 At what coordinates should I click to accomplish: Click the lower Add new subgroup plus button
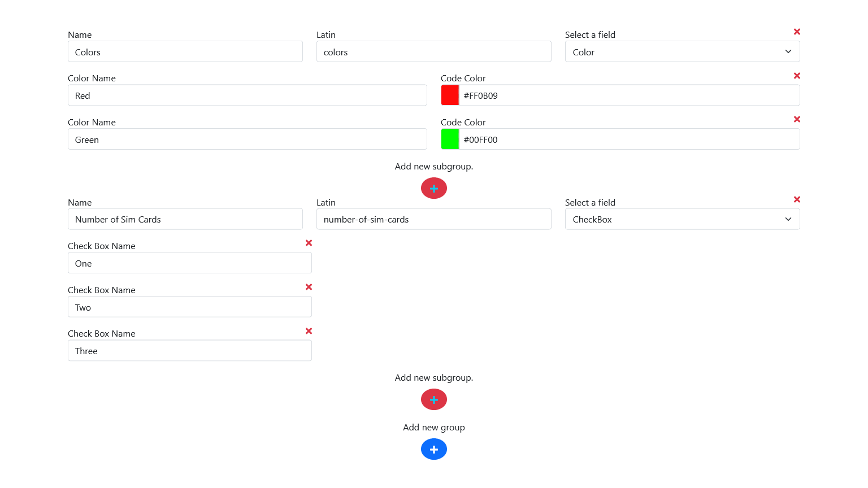coord(434,399)
